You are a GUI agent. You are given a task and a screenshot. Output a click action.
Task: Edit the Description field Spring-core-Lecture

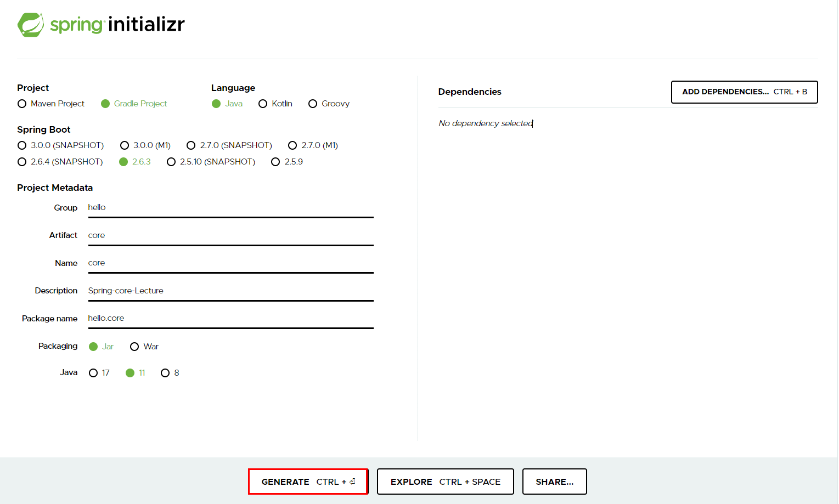tap(230, 291)
